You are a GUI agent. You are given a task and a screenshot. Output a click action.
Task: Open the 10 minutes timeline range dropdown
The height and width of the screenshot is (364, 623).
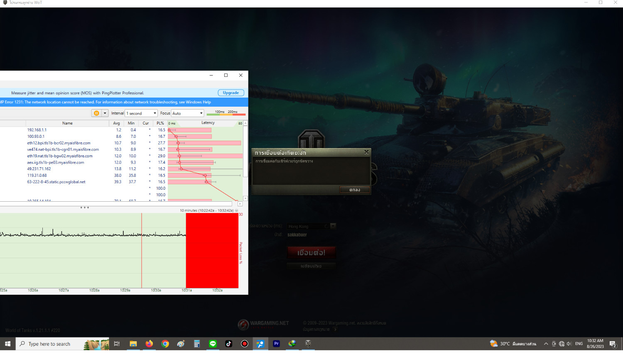point(237,210)
